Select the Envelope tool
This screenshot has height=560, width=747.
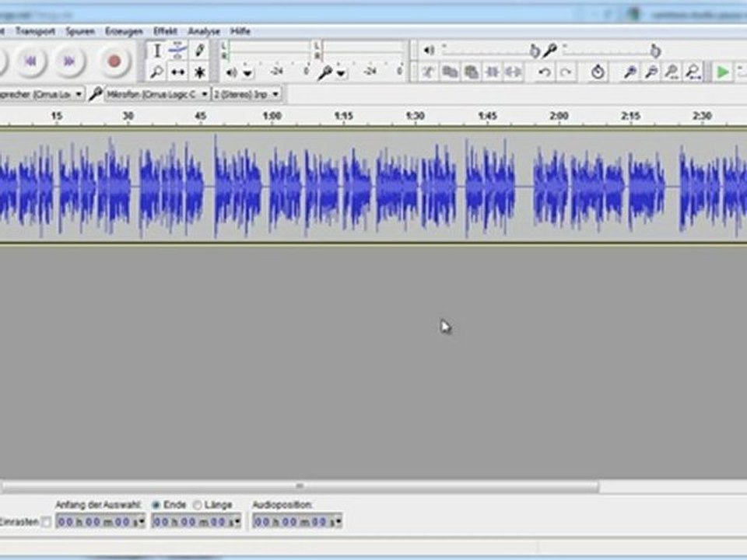(x=177, y=51)
